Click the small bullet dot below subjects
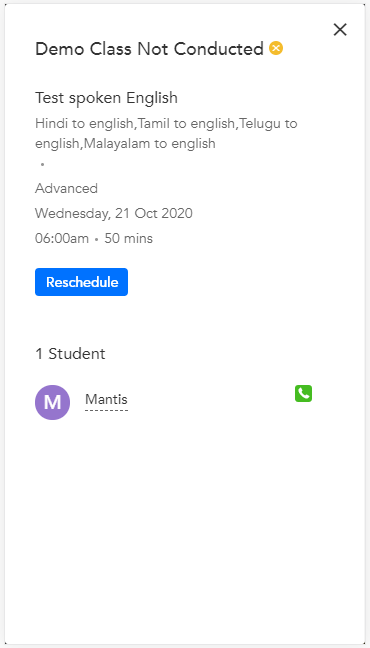Screen dimensions: 370x648 42,164
